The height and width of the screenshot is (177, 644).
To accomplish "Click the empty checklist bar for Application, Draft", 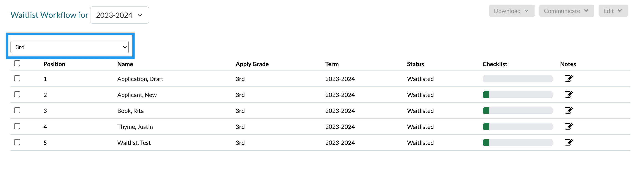I will [x=517, y=79].
